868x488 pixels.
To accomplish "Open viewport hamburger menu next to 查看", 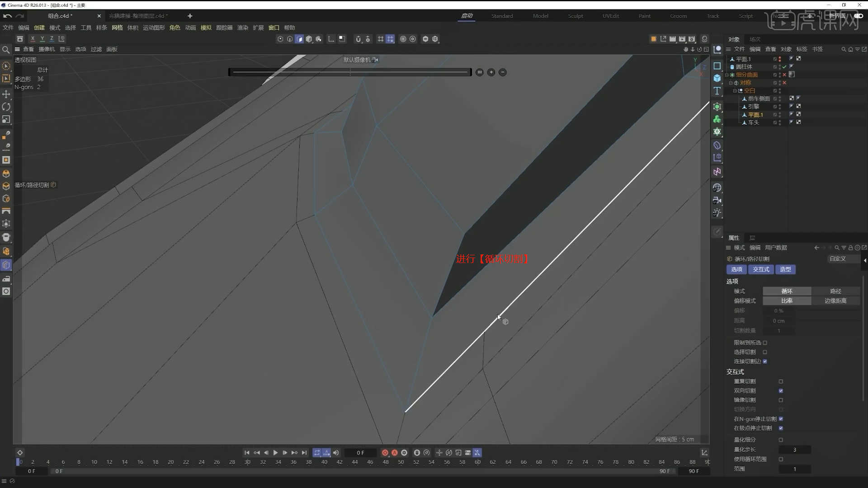I will coord(17,49).
